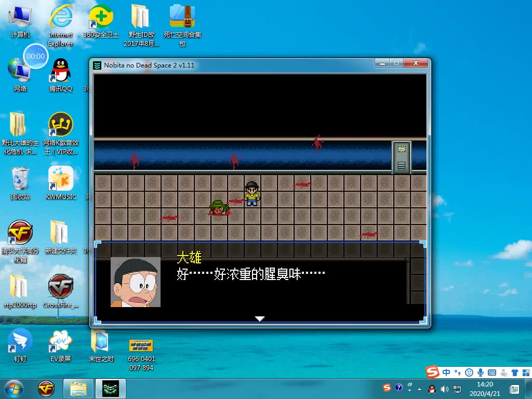This screenshot has height=399, width=532.
Task: Open the 清华大学高分秘籍 CF shortcut
Action: pyautogui.click(x=20, y=242)
